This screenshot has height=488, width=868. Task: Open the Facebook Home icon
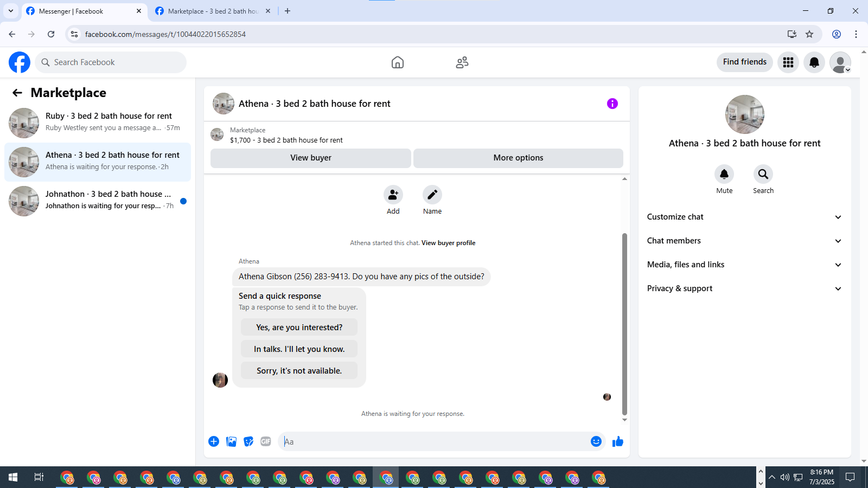398,62
